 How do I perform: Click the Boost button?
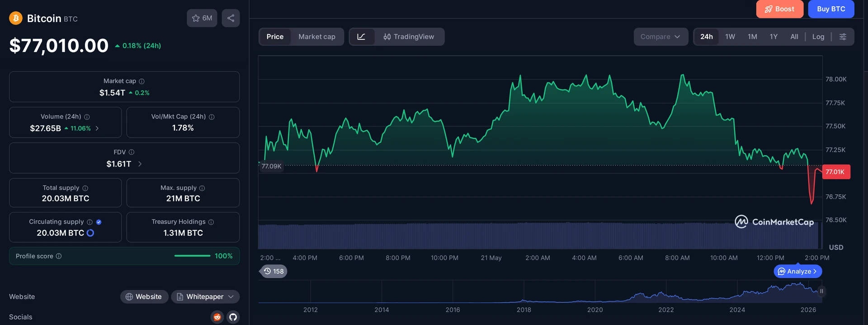tap(779, 9)
